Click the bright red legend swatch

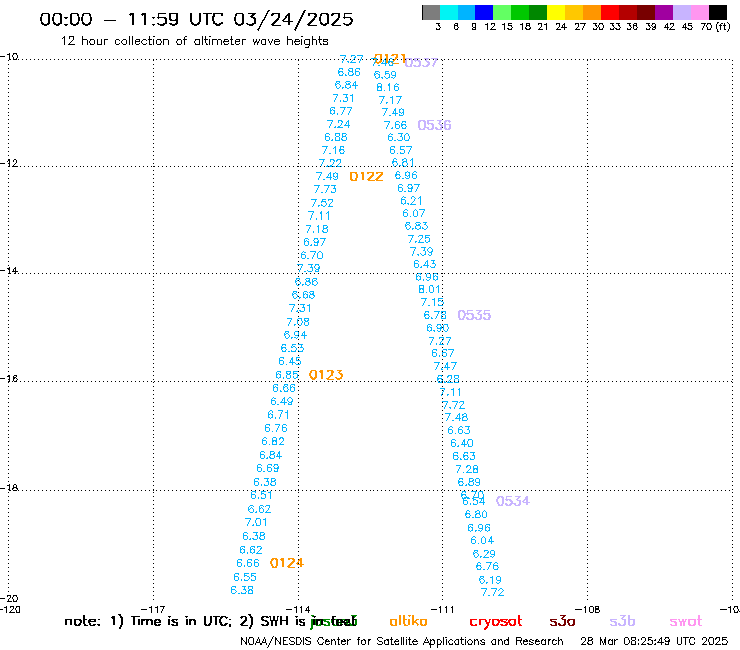(609, 12)
